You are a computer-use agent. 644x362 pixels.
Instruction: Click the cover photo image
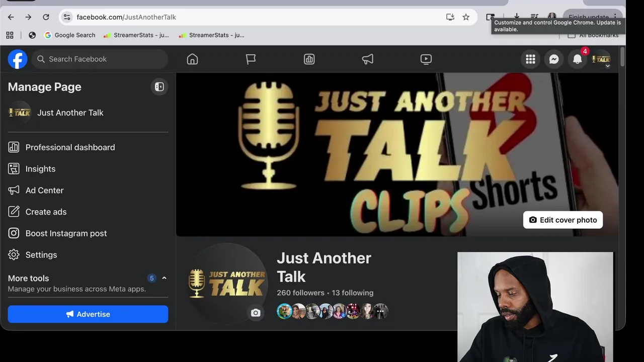pos(397,154)
